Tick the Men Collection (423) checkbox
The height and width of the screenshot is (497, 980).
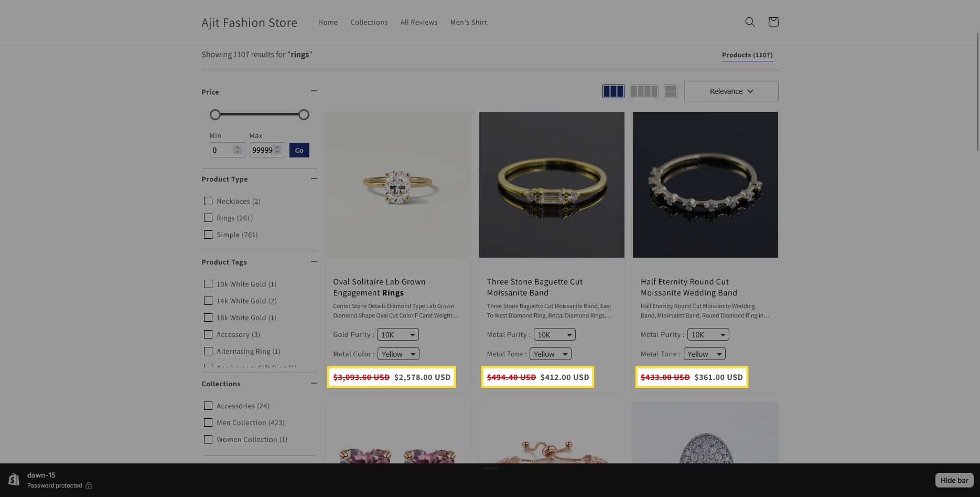coord(208,422)
